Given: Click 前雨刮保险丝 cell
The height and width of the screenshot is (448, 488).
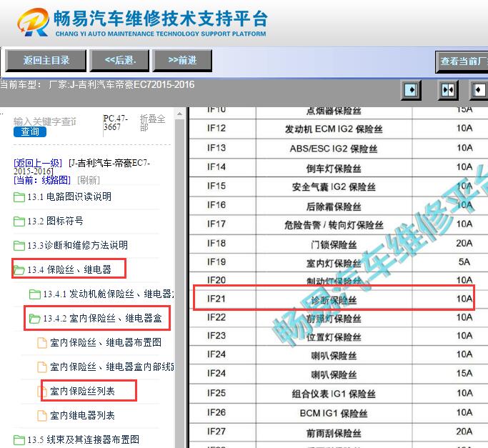Looking at the screenshot, I should click(334, 433).
